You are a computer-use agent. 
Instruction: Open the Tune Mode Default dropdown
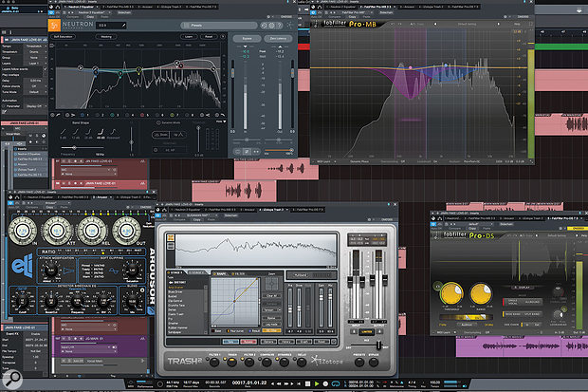(x=36, y=92)
